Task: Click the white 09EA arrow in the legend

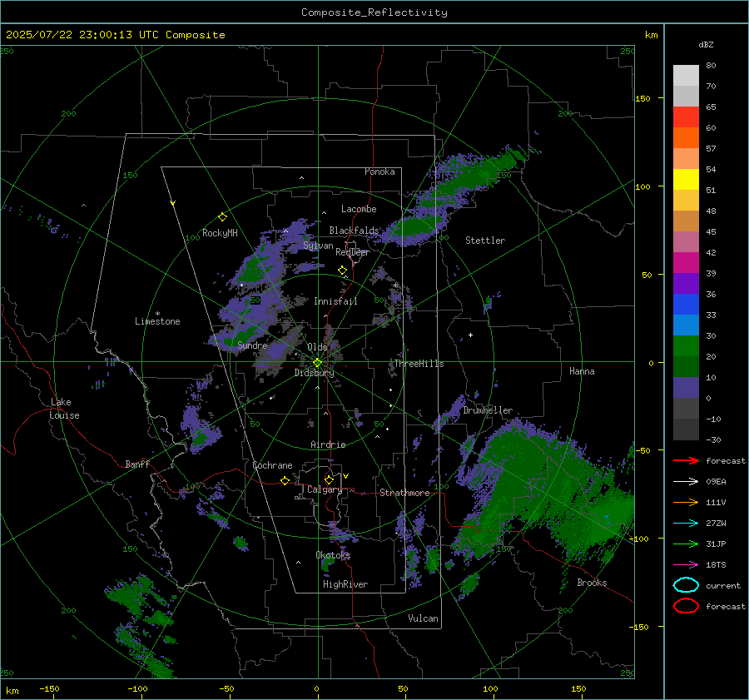Action: pos(686,482)
